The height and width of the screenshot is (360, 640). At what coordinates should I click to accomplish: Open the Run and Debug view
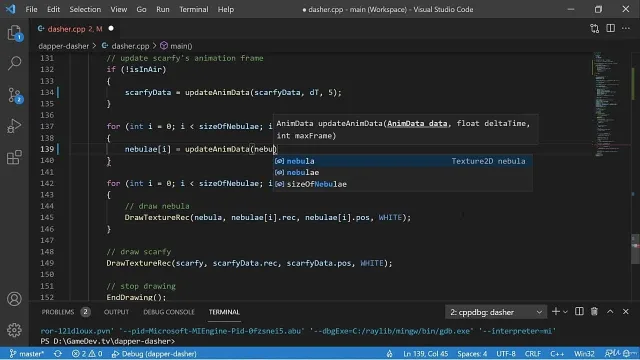[x=15, y=126]
